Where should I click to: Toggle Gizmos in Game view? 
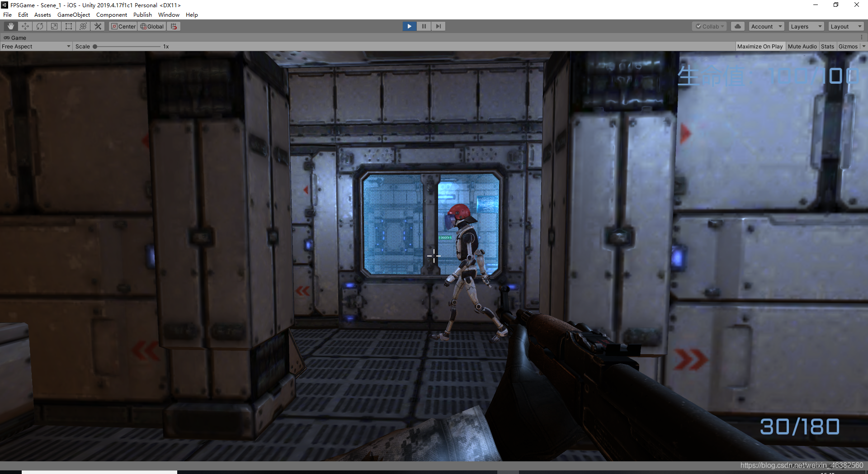coord(848,47)
